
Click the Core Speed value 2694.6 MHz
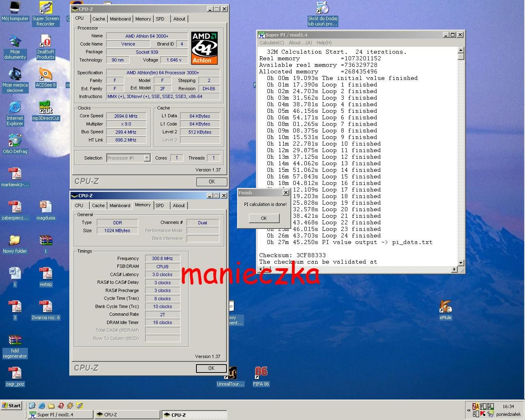point(126,116)
